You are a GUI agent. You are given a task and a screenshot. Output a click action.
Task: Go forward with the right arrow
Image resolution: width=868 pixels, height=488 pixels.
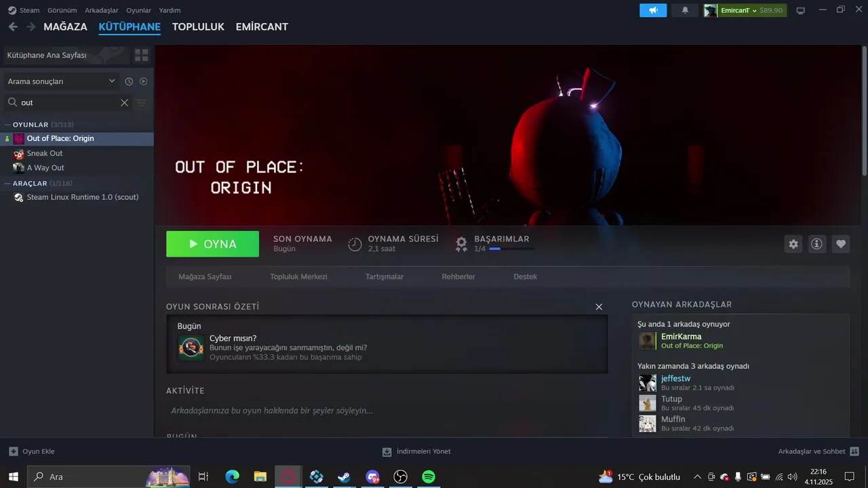31,26
